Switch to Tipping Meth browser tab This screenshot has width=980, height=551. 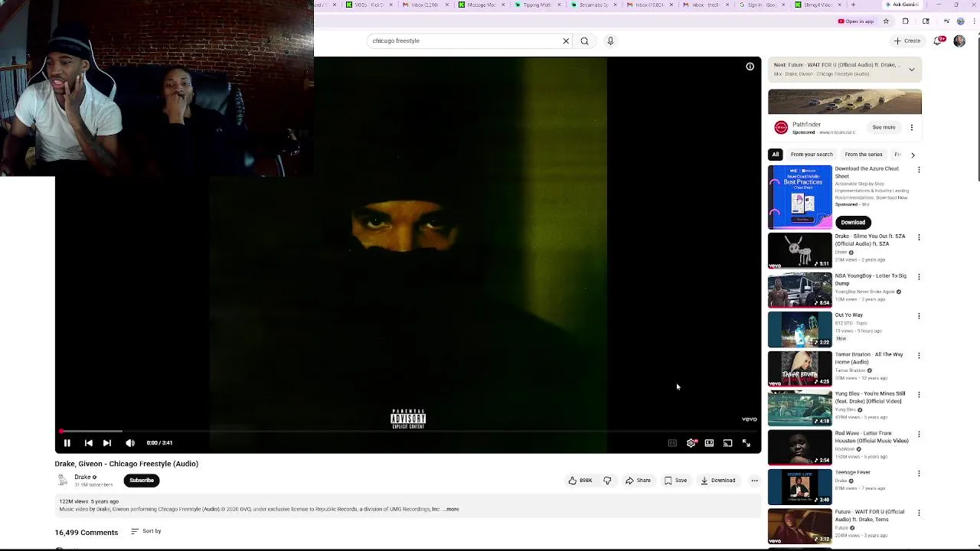click(x=537, y=5)
